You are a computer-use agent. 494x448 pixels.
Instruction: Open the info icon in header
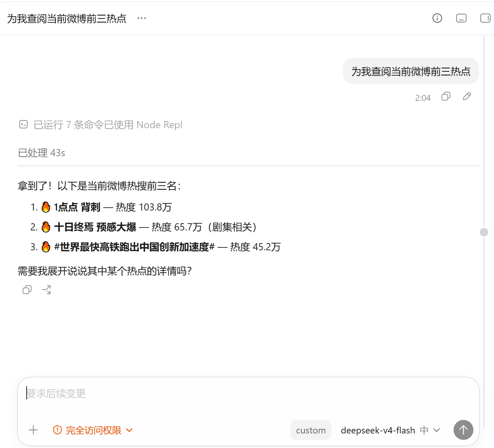pyautogui.click(x=437, y=18)
